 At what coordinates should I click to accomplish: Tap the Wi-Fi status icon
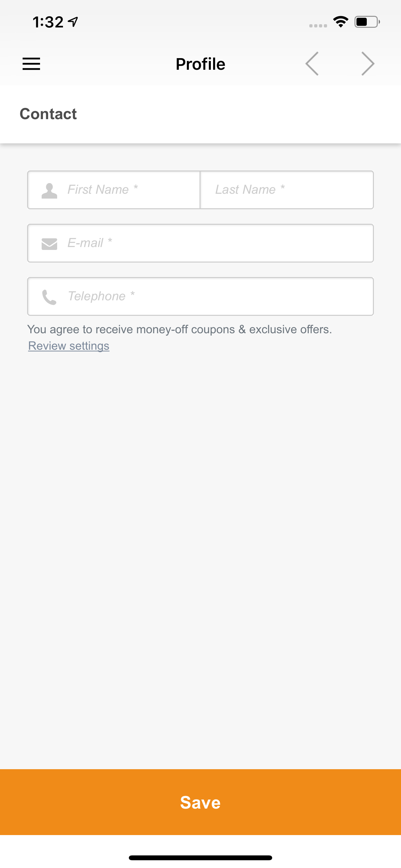341,22
